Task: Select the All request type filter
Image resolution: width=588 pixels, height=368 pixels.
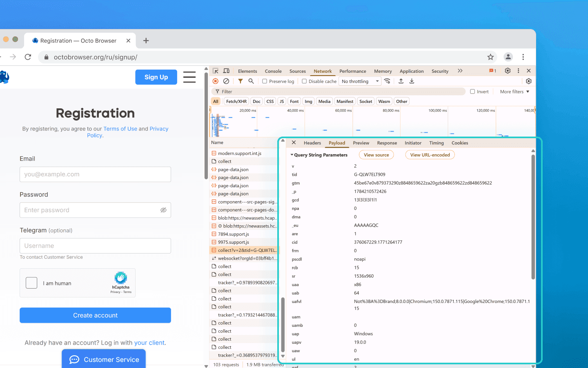Action: 216,101
